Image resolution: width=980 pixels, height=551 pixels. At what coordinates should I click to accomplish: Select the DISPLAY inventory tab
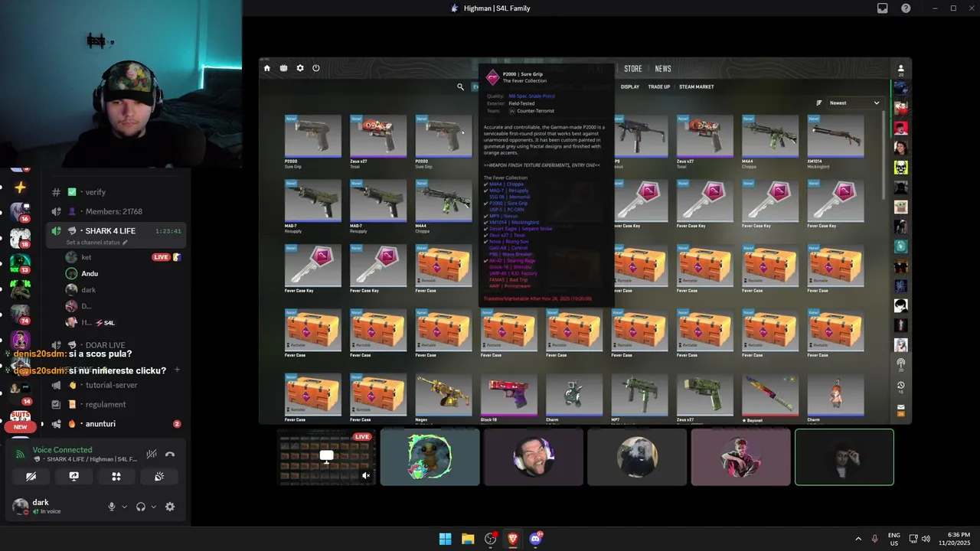[630, 86]
